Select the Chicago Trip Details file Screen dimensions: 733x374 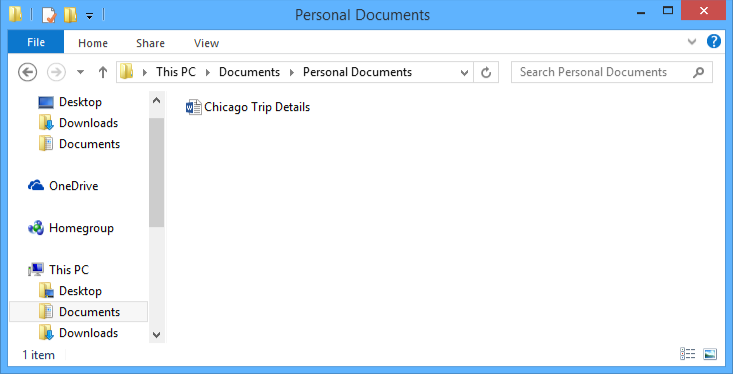click(248, 107)
